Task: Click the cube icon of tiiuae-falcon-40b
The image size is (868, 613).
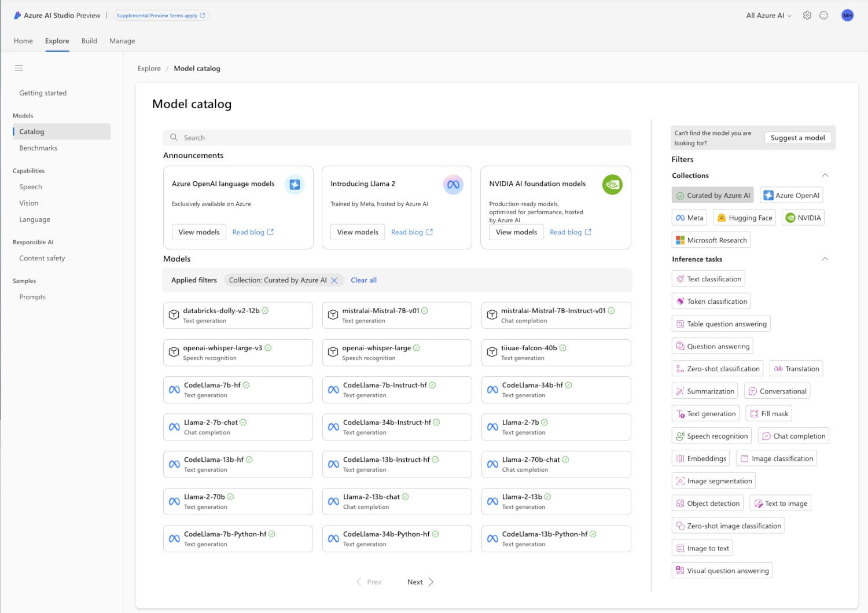Action: pos(492,352)
